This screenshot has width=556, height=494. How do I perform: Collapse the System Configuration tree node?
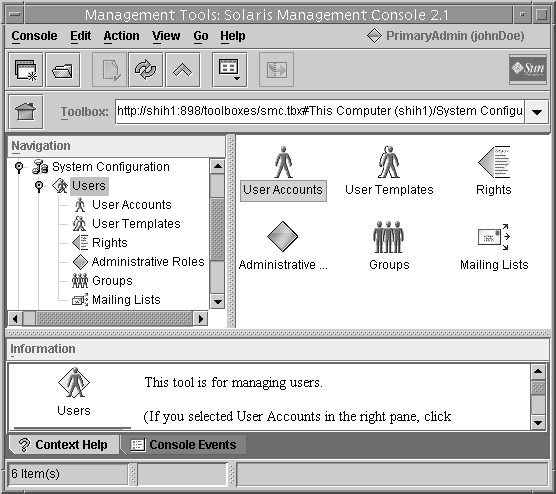[x=19, y=166]
